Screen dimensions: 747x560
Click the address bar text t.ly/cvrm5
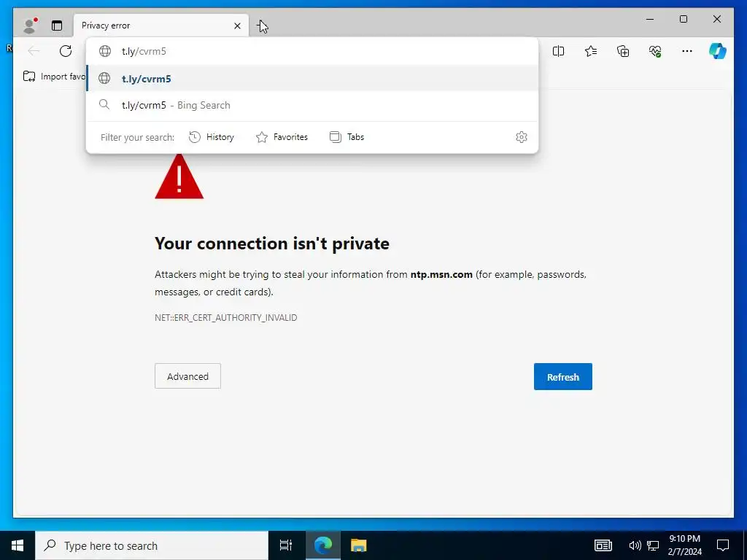[144, 52]
